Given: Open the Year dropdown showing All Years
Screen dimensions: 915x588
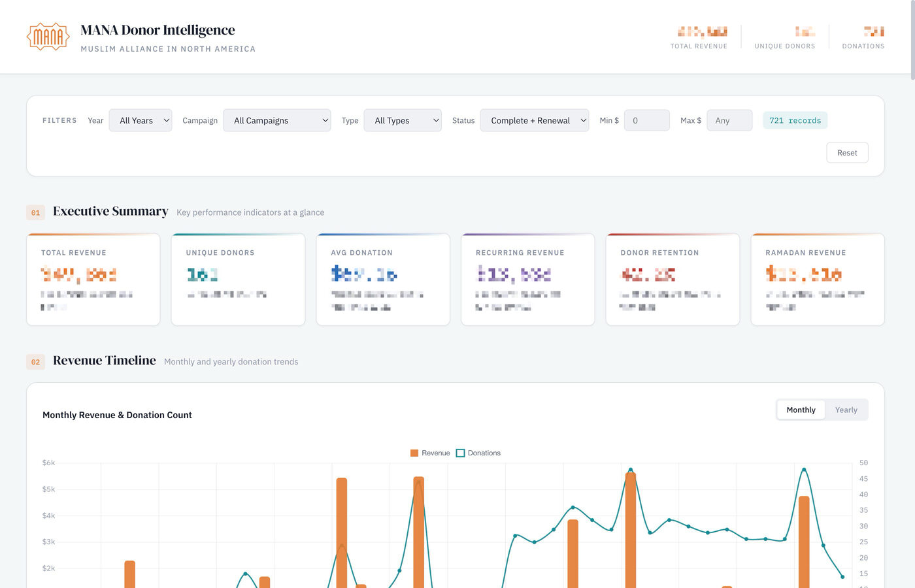Looking at the screenshot, I should point(141,120).
